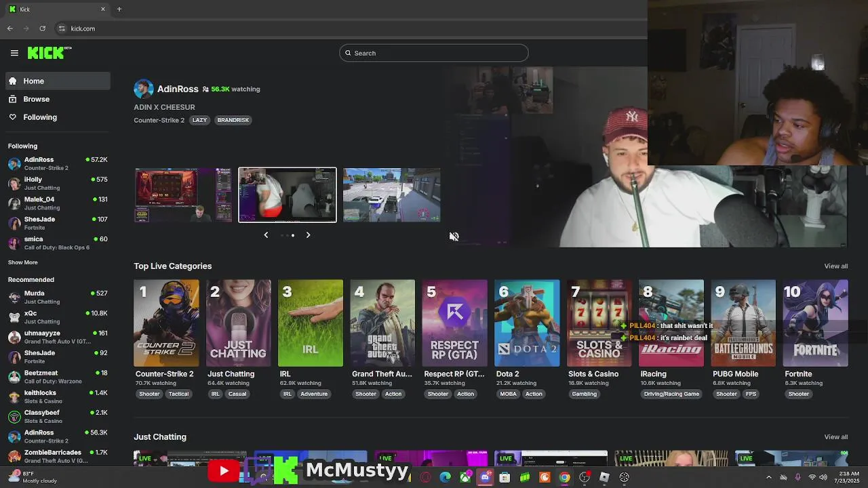Open Just Chatting category card

[x=238, y=323]
